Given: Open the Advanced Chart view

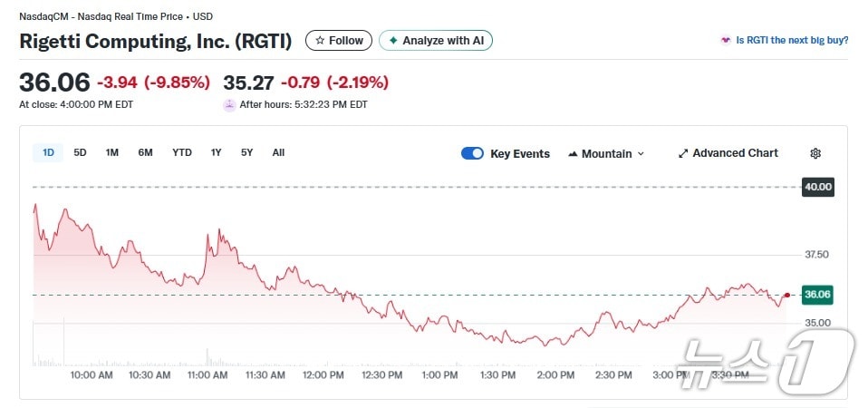Looking at the screenshot, I should click(x=735, y=153).
